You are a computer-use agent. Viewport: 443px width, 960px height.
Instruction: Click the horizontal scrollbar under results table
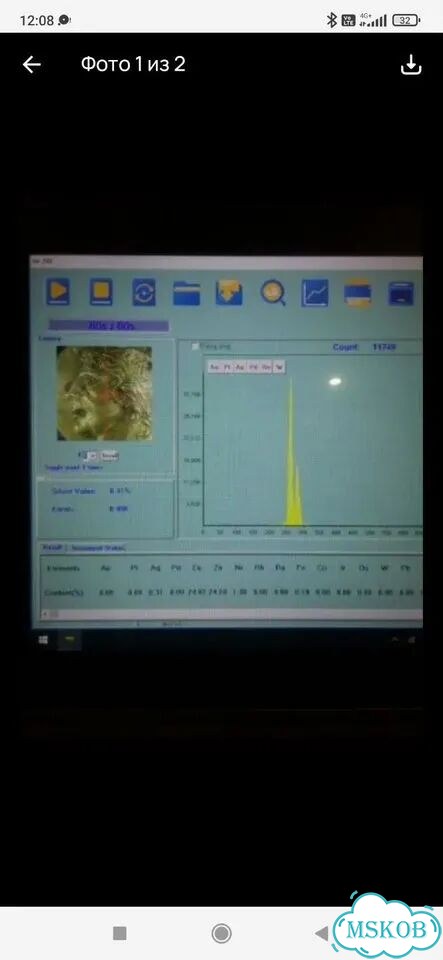(x=231, y=614)
